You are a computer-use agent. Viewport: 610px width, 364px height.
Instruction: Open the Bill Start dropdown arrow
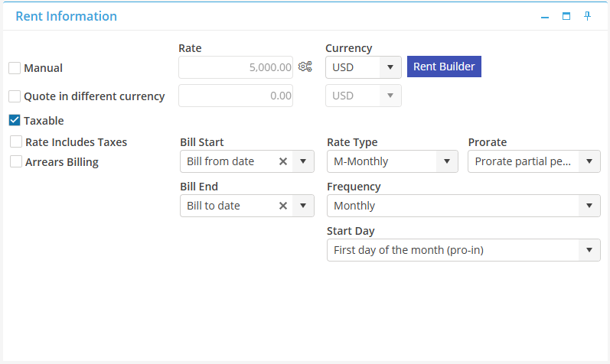(x=303, y=161)
